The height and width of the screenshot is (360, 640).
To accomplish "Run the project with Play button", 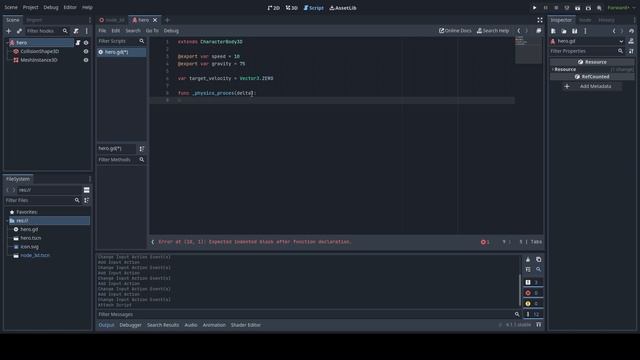I will point(534,8).
